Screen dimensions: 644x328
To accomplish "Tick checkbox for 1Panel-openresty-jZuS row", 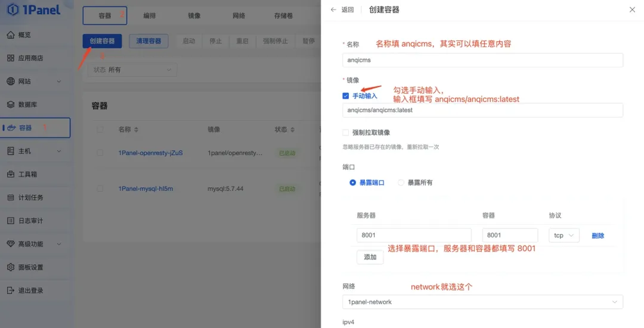I will coord(100,153).
